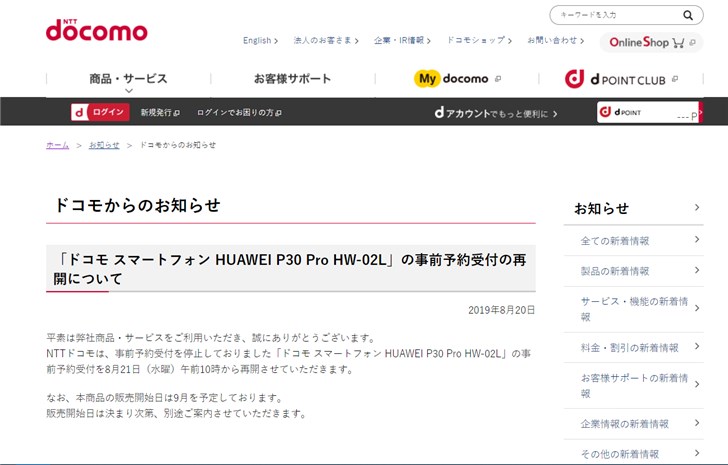Viewport: 728px width, 465px height.
Task: Click external-link icon beside d POINT CLUB
Action: click(675, 79)
